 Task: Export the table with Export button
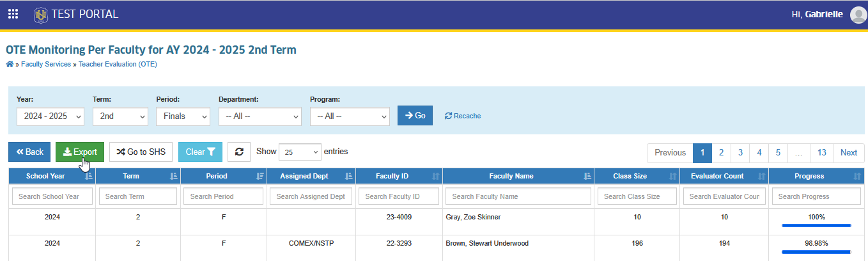click(80, 152)
